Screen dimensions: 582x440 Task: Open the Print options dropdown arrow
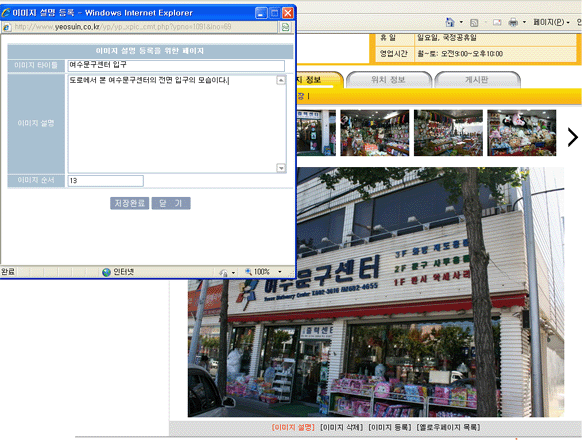[524, 22]
